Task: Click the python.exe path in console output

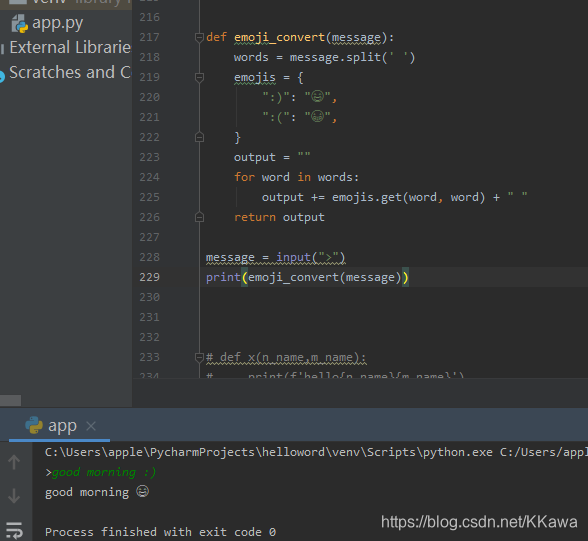Action: [268, 452]
